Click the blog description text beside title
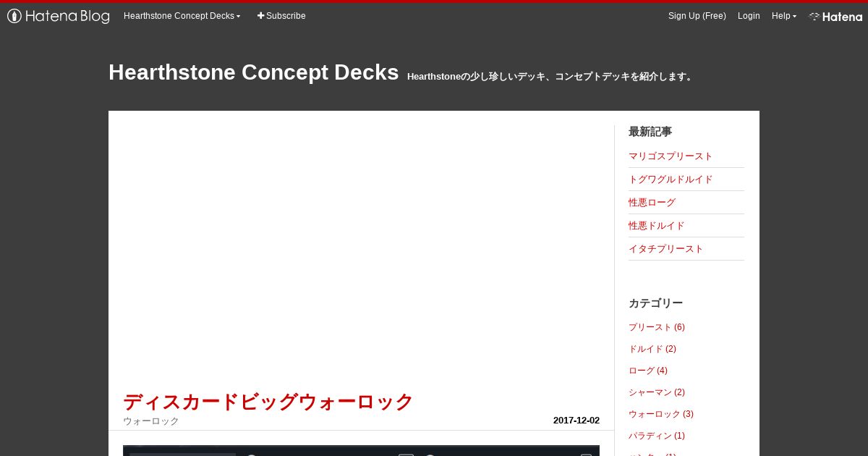Image resolution: width=868 pixels, height=456 pixels. [551, 77]
